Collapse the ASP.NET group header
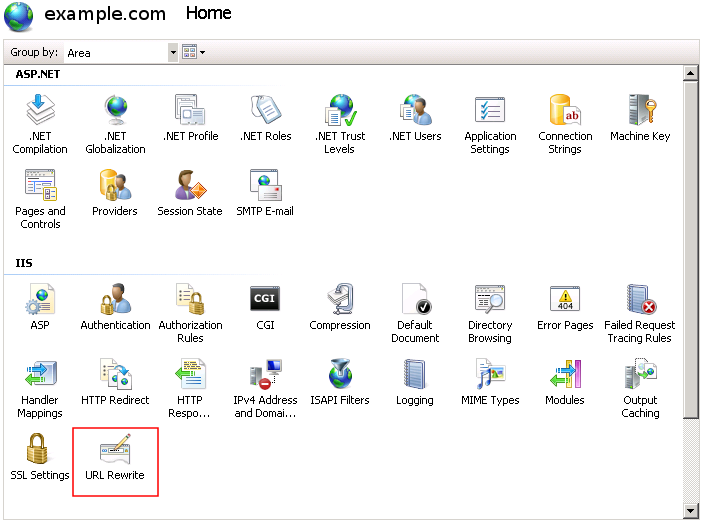Viewport: 706px width, 522px height. (x=36, y=74)
